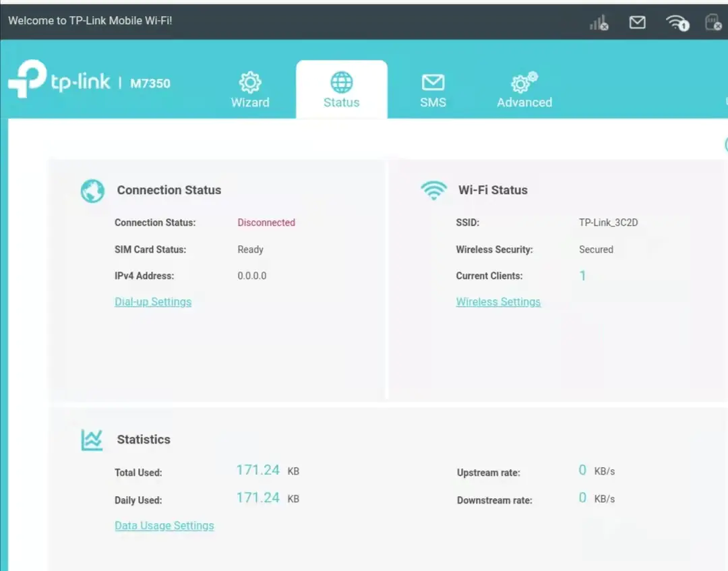Click the Status globe icon in navigation
The image size is (728, 571).
click(x=341, y=82)
